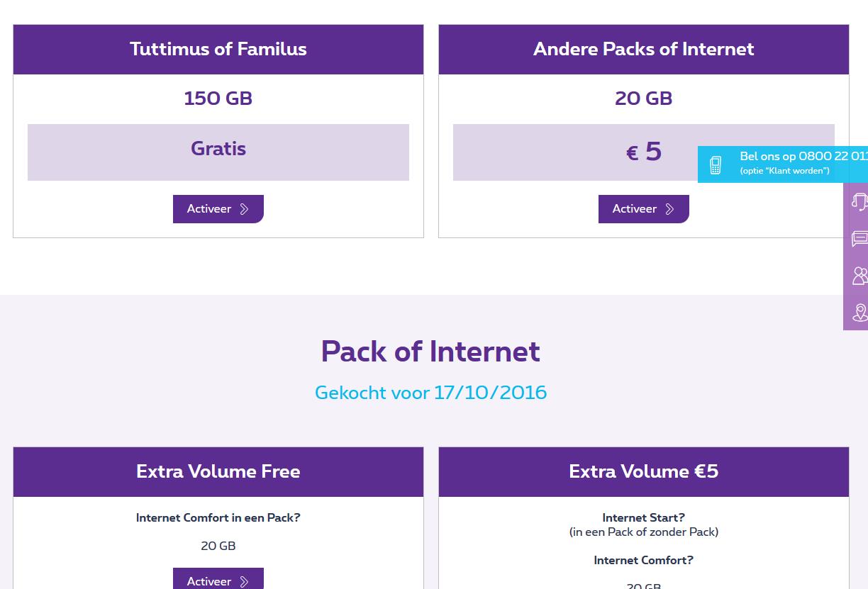Click the Extra Volume Free card header
Screen dimensions: 868x589
click(218, 471)
